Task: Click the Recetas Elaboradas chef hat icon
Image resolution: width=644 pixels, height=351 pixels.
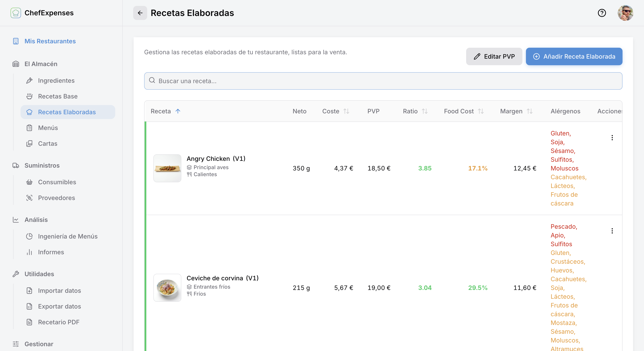Action: pos(29,112)
